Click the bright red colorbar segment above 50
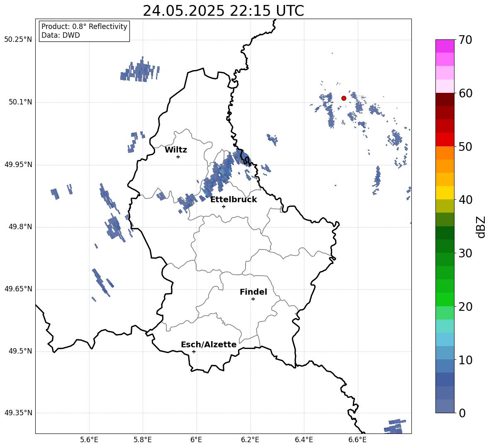491x448 pixels. click(x=445, y=140)
